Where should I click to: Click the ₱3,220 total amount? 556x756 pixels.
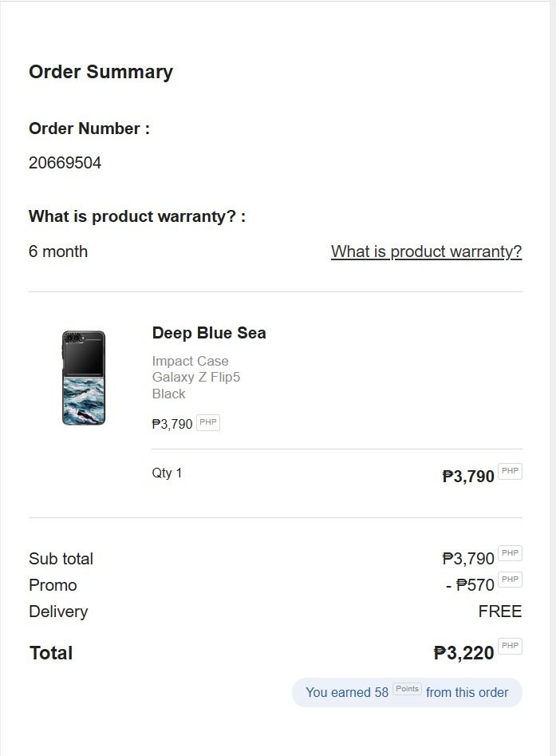click(x=464, y=653)
